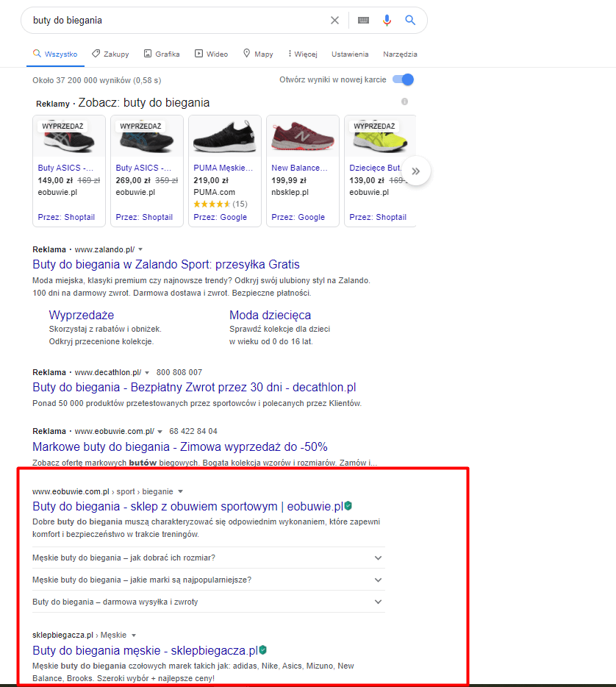
Task: Click green shield beside sklepbiegacza.pl result
Action: click(262, 650)
